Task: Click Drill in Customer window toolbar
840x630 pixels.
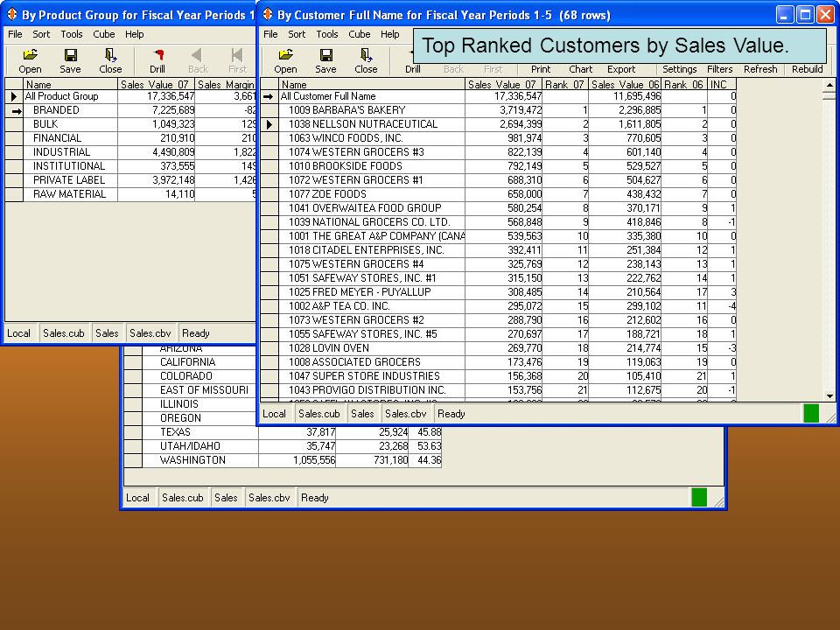Action: (412, 69)
